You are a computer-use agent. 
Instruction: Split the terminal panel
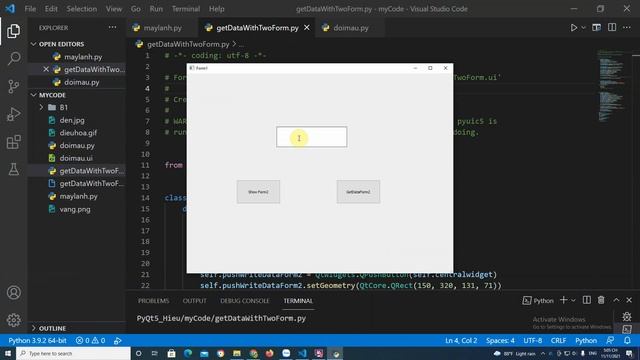click(587, 300)
